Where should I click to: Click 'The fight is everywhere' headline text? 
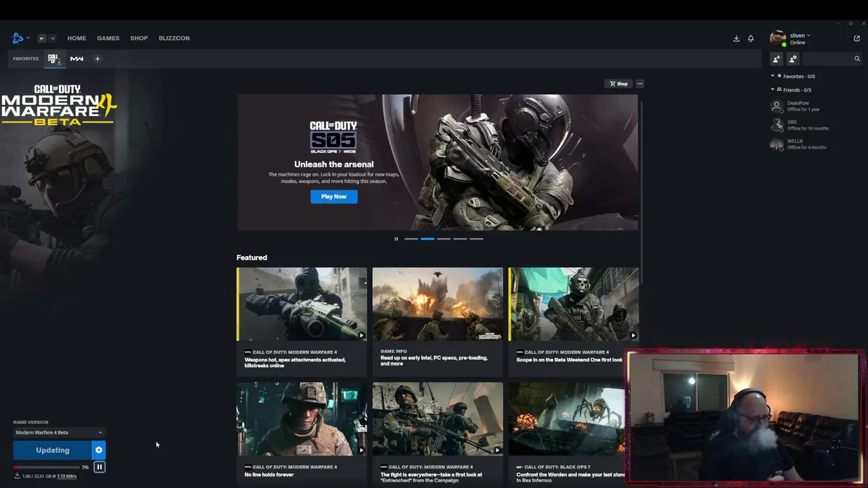[x=431, y=477]
